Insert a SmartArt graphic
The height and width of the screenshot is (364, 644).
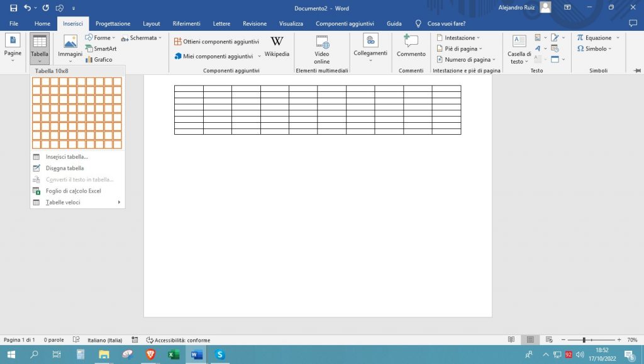101,48
